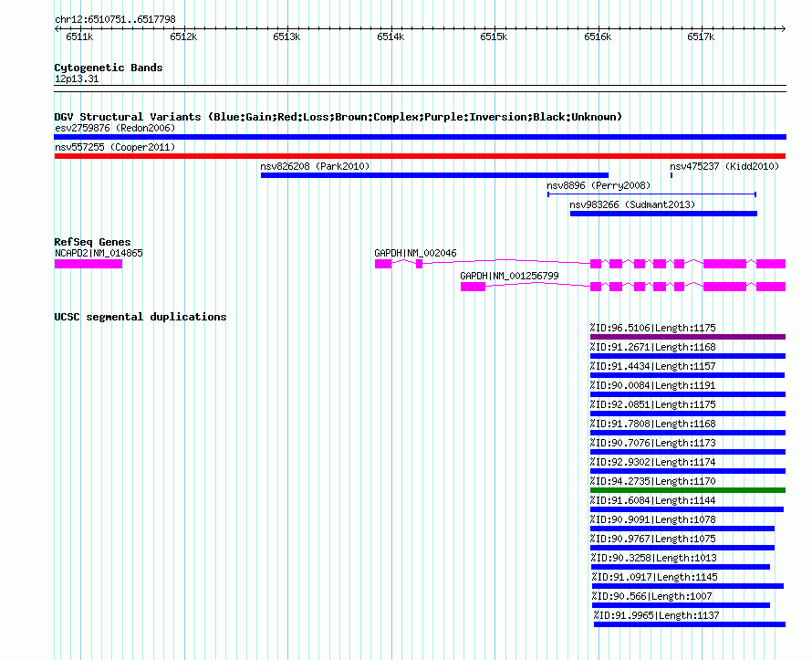
Task: Select duplication label %ID:90.9091|Length:1078
Action: 652,519
